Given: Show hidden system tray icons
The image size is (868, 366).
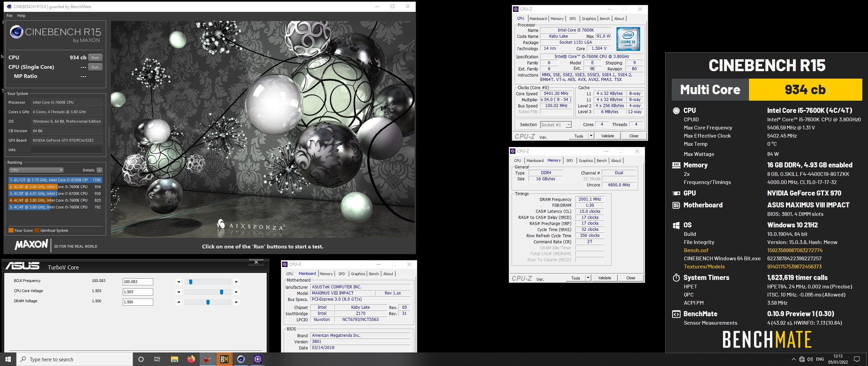Looking at the screenshot, I should coord(793,359).
